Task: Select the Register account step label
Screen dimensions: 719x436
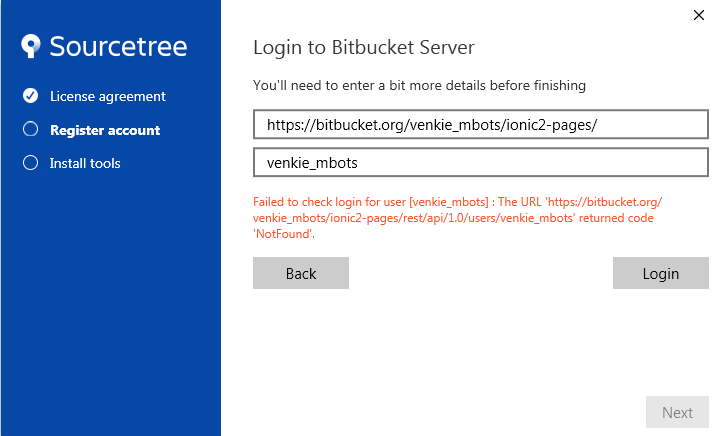Action: coord(104,130)
